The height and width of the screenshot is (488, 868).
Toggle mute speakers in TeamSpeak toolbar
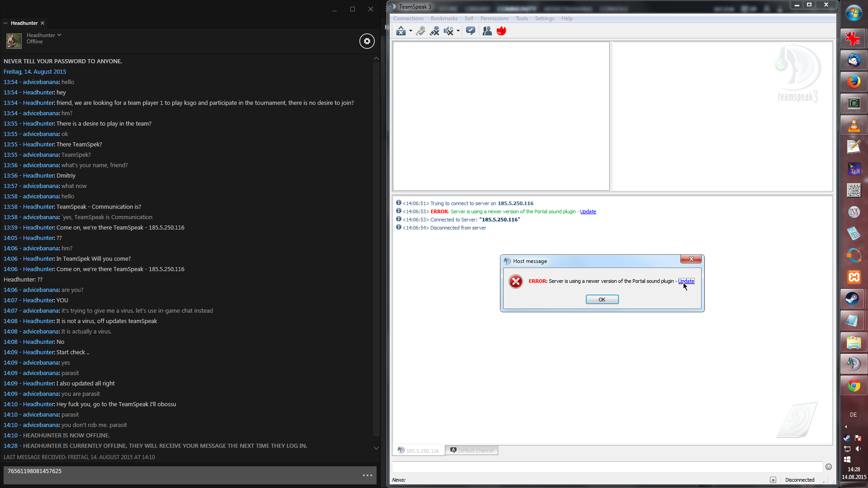click(x=448, y=31)
